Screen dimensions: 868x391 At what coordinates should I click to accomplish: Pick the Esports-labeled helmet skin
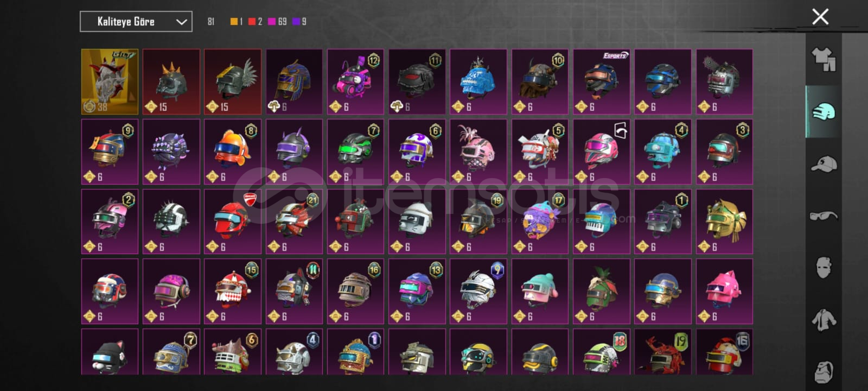[x=602, y=82]
